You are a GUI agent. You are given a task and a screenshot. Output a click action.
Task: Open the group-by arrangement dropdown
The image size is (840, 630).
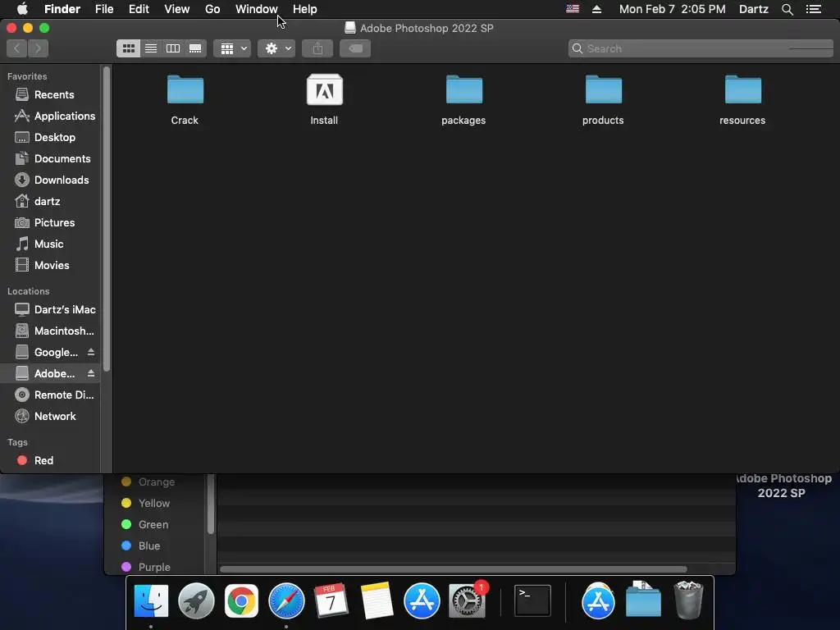click(x=232, y=48)
